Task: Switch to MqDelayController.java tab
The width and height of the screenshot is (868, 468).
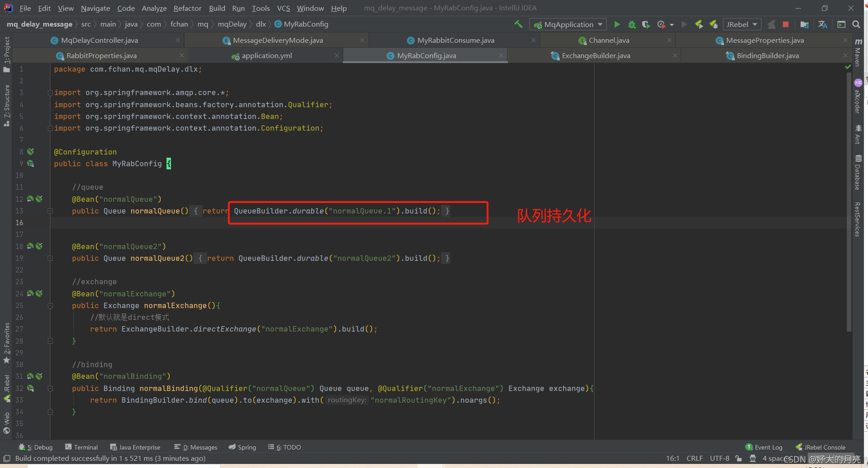Action: pos(99,40)
